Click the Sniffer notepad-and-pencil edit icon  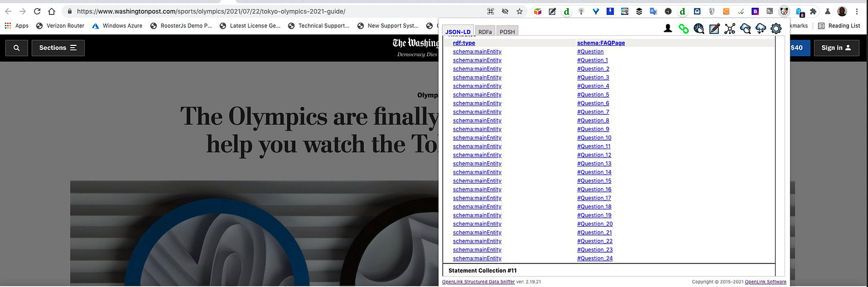(714, 28)
